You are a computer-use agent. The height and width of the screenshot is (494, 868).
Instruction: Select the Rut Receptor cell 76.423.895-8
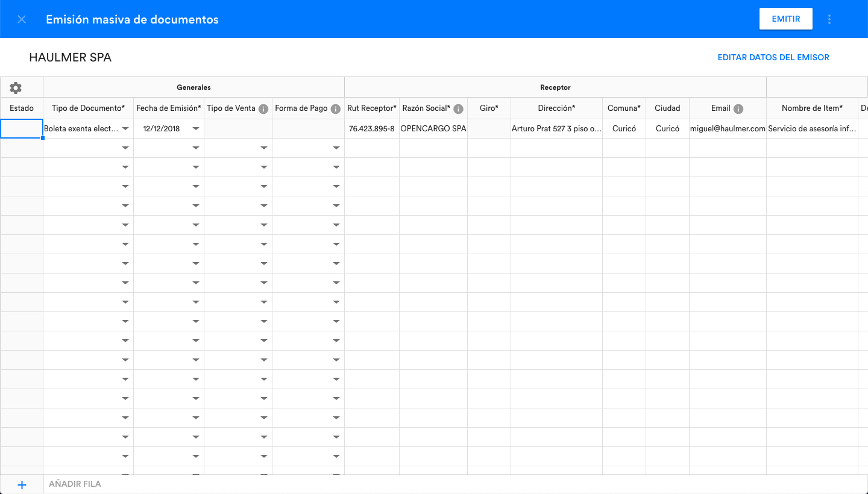pos(371,129)
